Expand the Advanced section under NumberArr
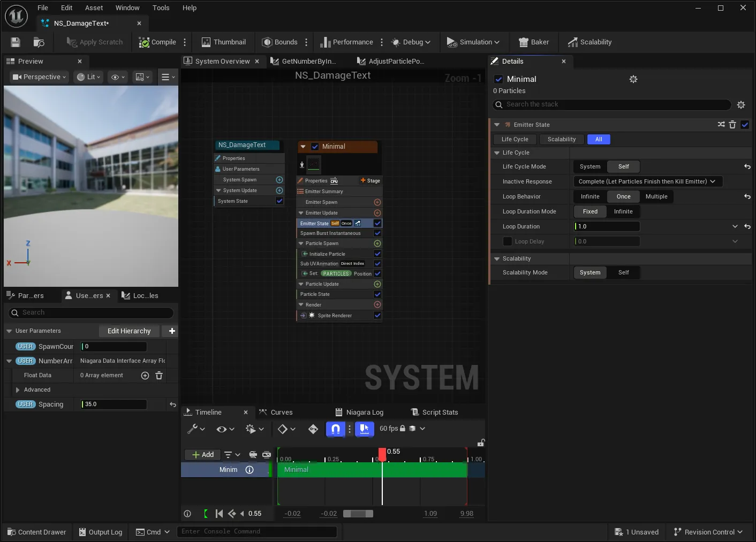The height and width of the screenshot is (542, 756). click(18, 390)
